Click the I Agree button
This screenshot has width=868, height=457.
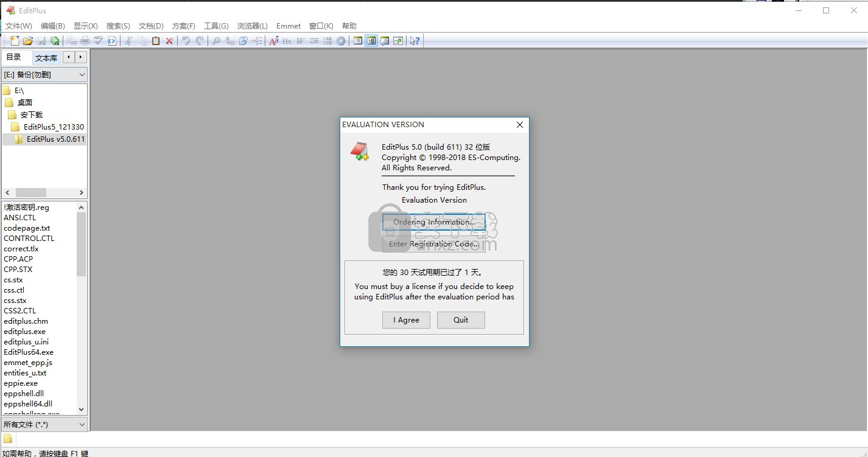tap(406, 320)
